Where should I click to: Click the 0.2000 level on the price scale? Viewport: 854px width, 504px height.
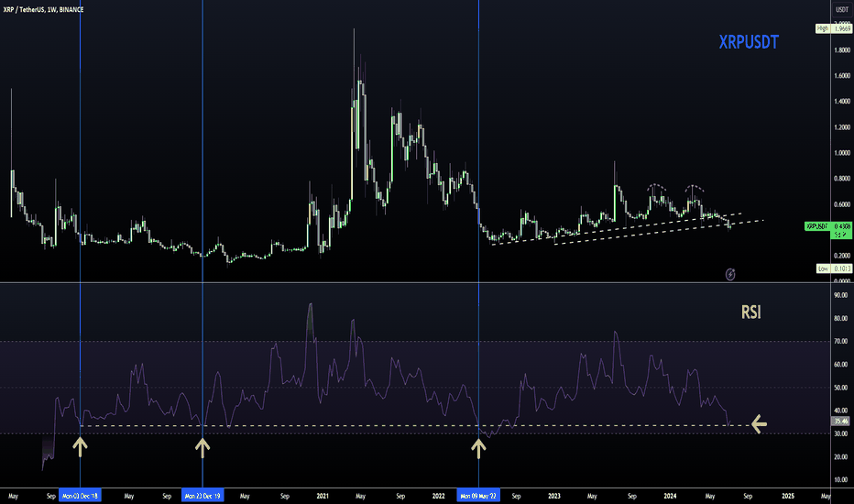click(x=842, y=256)
